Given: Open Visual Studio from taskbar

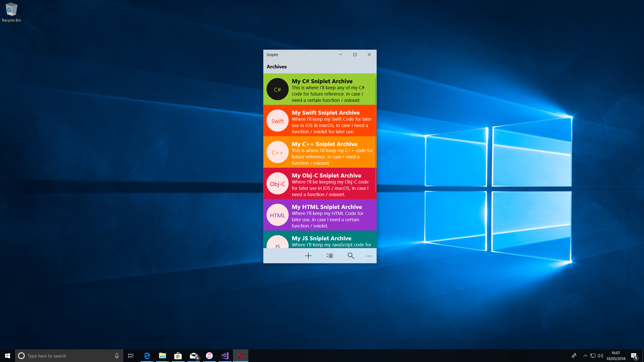Looking at the screenshot, I should 225,356.
